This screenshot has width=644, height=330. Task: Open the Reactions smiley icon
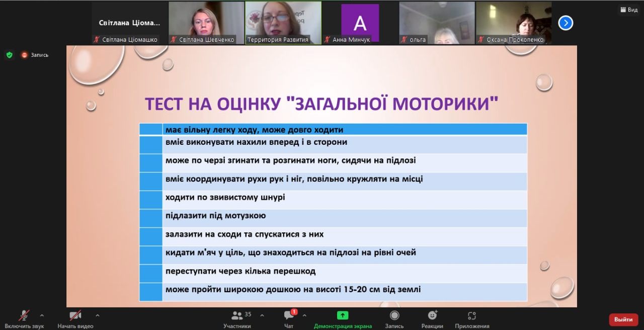pyautogui.click(x=432, y=315)
